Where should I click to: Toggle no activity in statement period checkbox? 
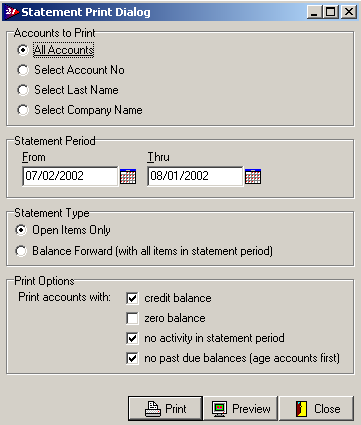click(x=132, y=338)
